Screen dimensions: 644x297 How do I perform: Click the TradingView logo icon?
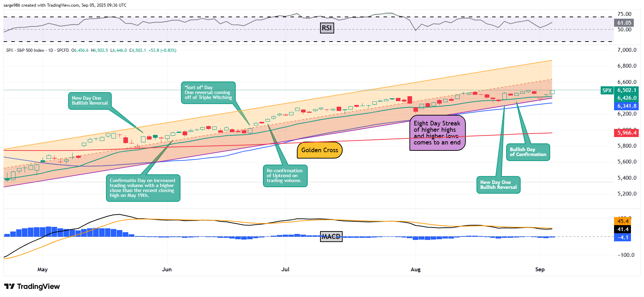9,286
